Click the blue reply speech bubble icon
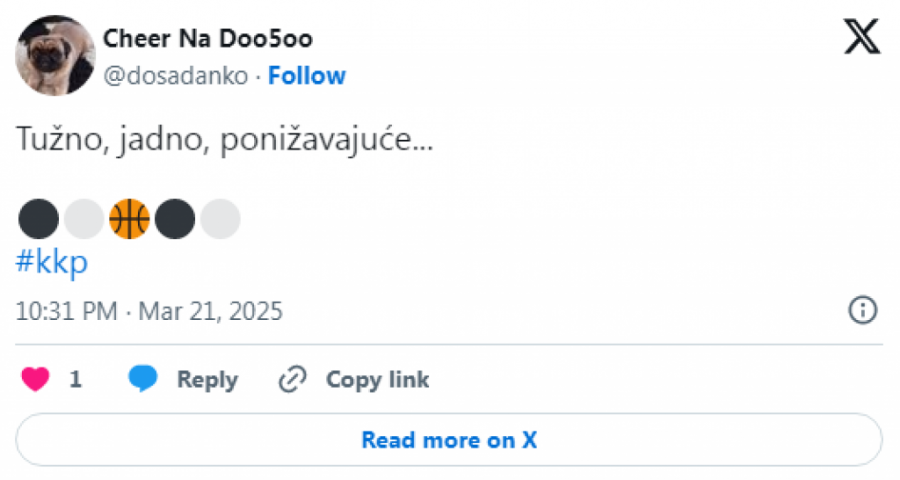Screen dimensions: 900x480 tap(143, 379)
